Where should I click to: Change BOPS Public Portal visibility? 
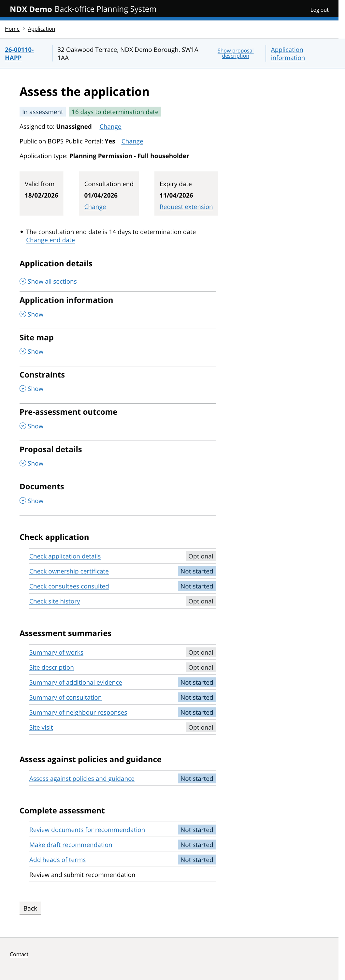[132, 141]
